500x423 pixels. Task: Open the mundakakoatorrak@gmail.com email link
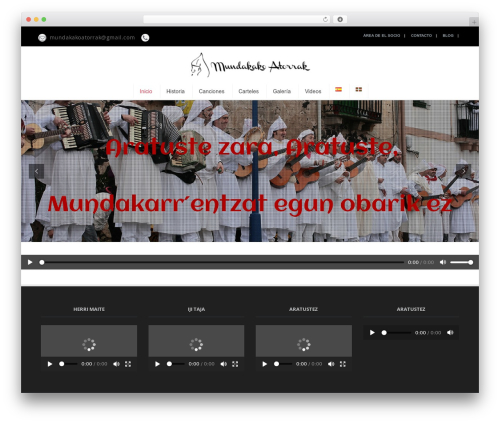92,38
